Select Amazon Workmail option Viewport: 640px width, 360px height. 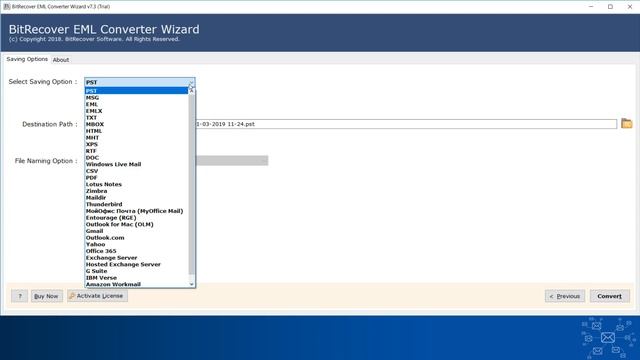136,284
